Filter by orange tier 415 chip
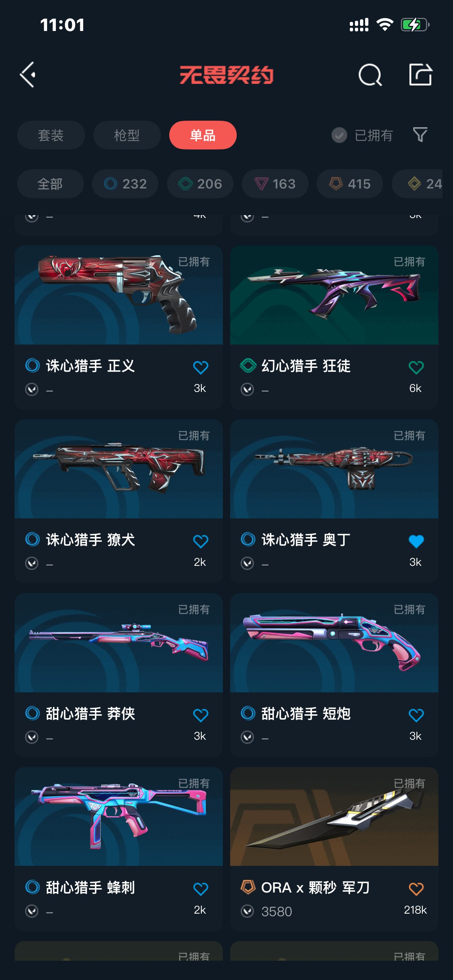Viewport: 453px width, 980px height. tap(349, 184)
